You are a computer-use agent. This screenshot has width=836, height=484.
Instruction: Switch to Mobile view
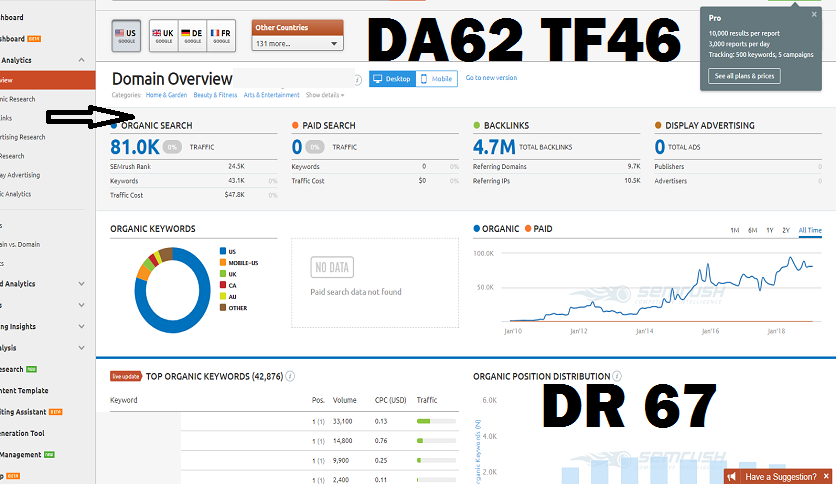tap(437, 78)
